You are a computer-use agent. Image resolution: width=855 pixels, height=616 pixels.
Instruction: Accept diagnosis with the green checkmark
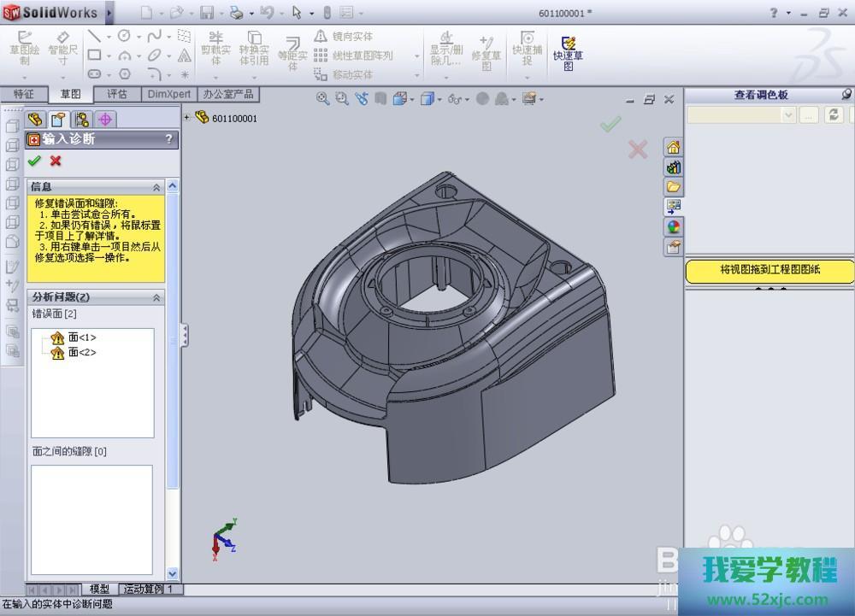point(34,161)
